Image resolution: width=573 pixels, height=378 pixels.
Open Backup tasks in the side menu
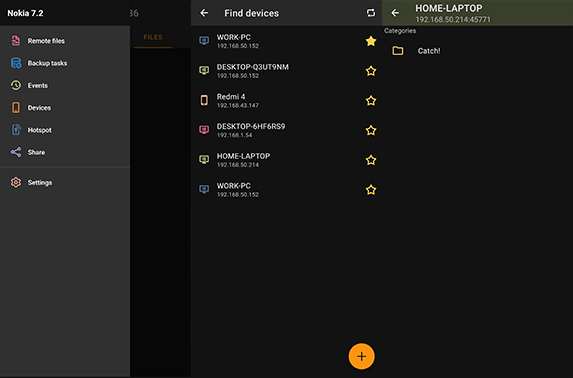[65, 63]
